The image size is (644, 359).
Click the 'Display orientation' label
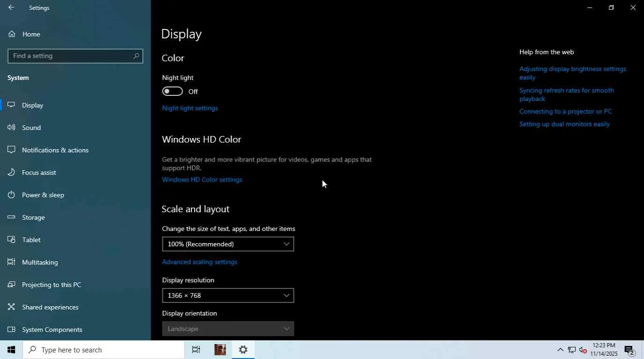pyautogui.click(x=190, y=313)
